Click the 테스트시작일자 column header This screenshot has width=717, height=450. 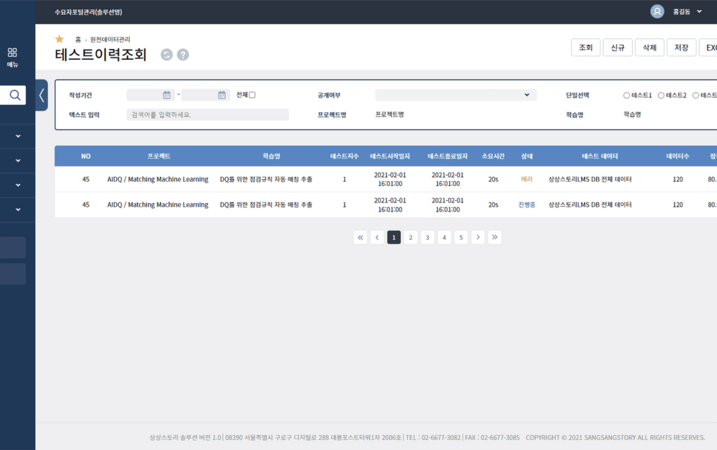390,156
